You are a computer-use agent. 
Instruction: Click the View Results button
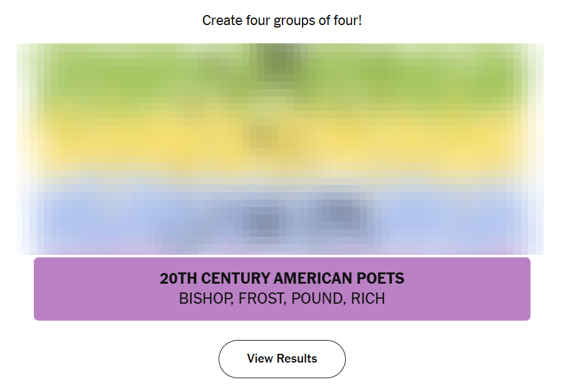click(x=282, y=359)
